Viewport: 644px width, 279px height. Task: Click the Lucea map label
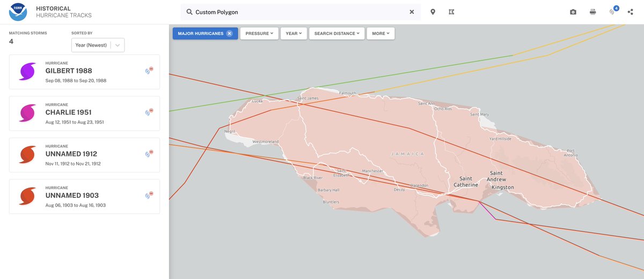(x=257, y=101)
